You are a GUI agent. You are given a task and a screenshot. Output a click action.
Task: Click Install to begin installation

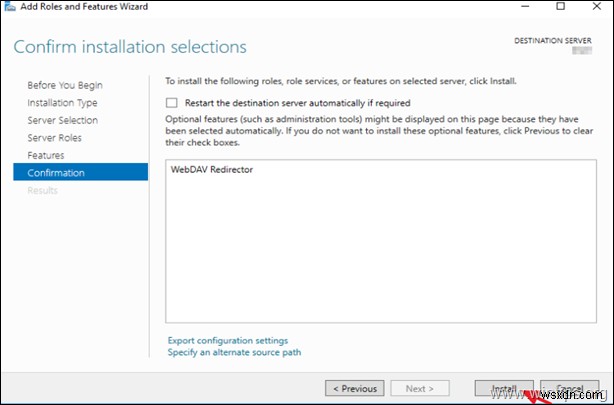tap(503, 388)
